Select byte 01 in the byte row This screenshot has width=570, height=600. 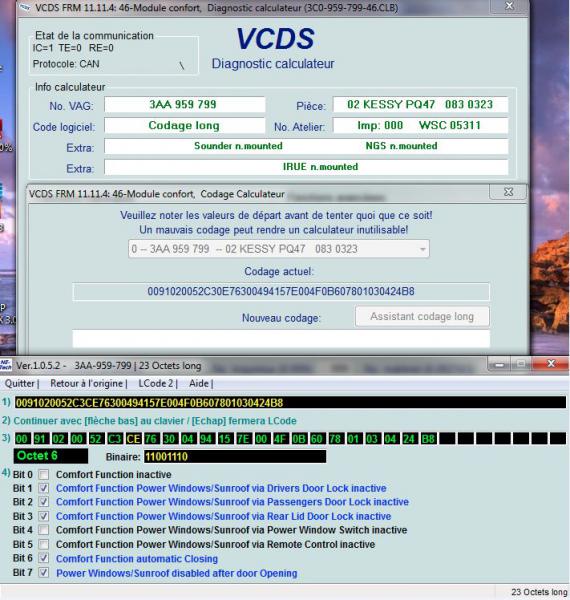point(354,439)
